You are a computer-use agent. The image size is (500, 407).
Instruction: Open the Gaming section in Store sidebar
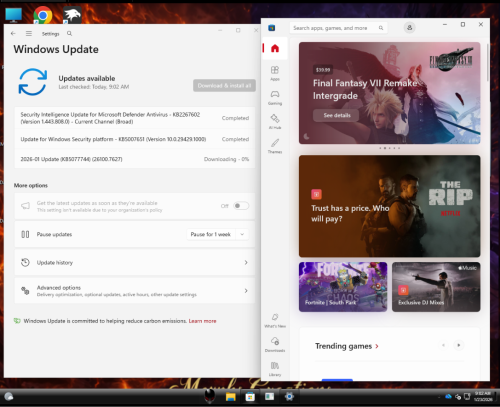click(275, 97)
